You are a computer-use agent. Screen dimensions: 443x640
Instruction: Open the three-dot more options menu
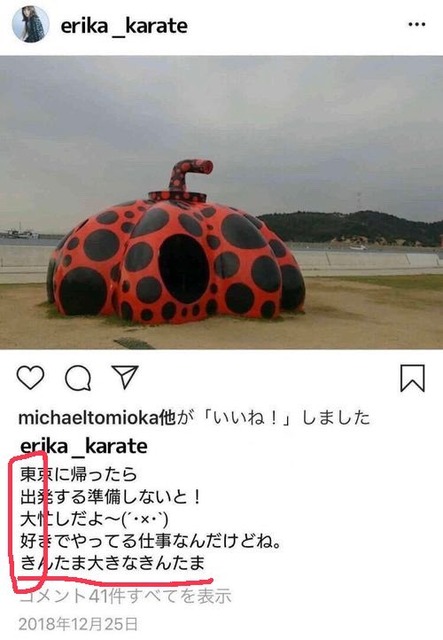click(x=416, y=24)
